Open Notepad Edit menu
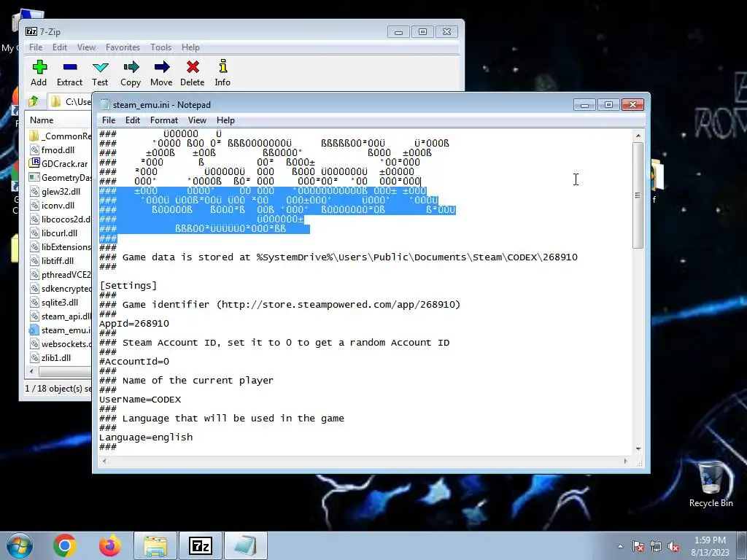The height and width of the screenshot is (560, 747). tap(133, 120)
